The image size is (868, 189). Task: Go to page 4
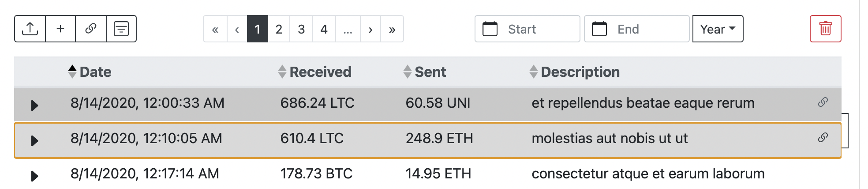coord(324,29)
